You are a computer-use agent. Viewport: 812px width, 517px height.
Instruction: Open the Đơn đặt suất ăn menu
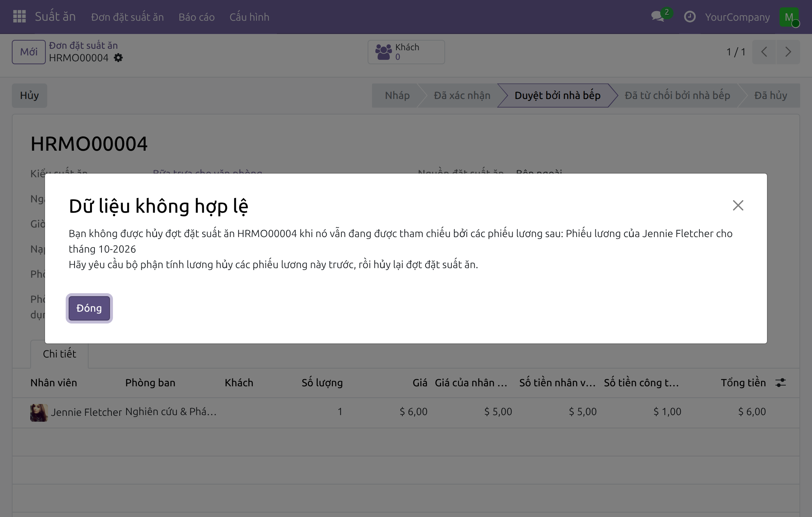127,17
